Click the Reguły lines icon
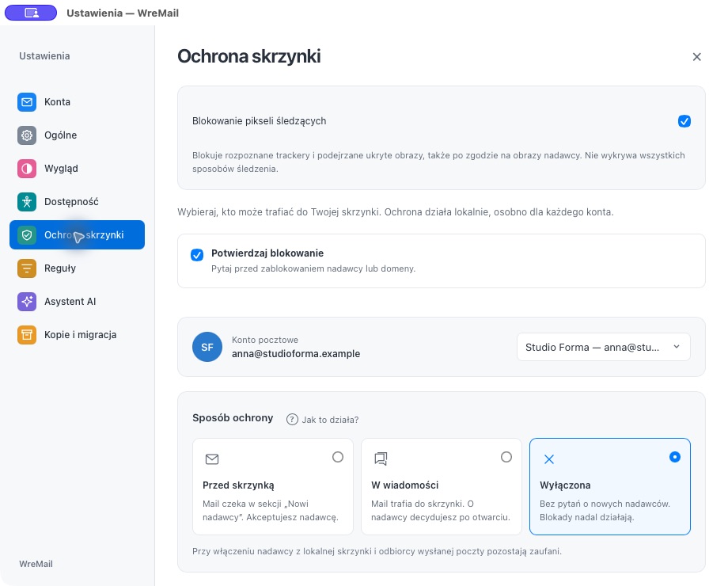This screenshot has height=586, width=728. tap(27, 268)
